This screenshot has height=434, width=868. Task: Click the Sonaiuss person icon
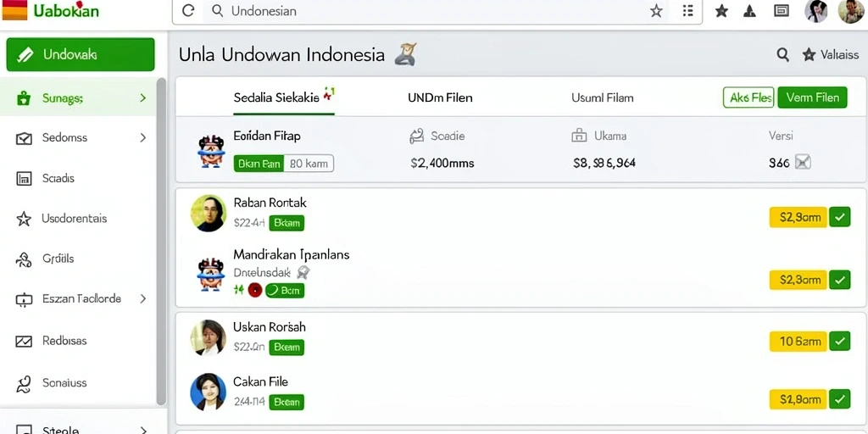(24, 384)
